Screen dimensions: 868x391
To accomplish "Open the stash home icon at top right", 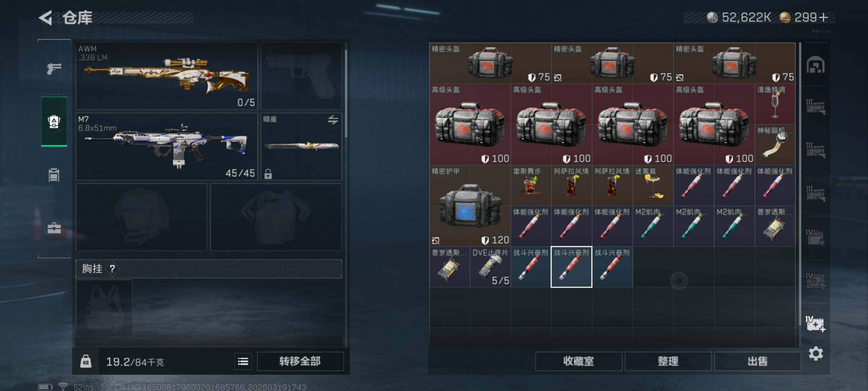I will pos(816,65).
